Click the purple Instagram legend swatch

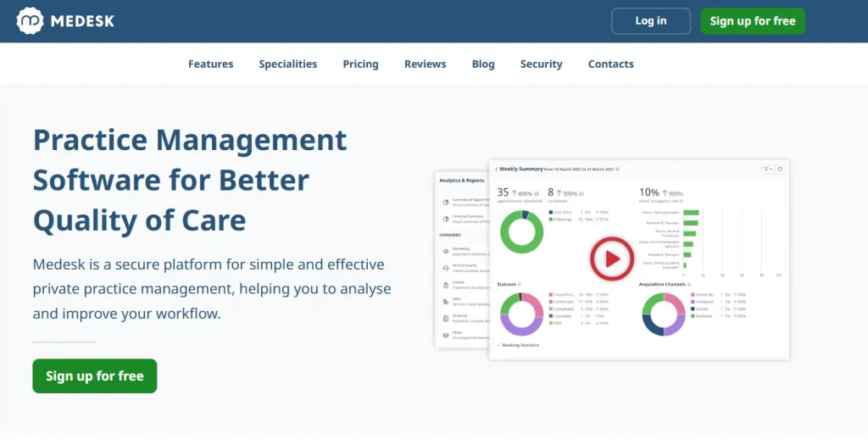693,303
